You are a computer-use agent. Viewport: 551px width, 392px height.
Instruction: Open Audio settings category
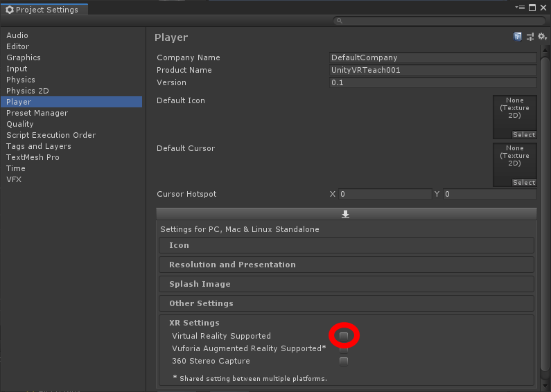(71, 35)
